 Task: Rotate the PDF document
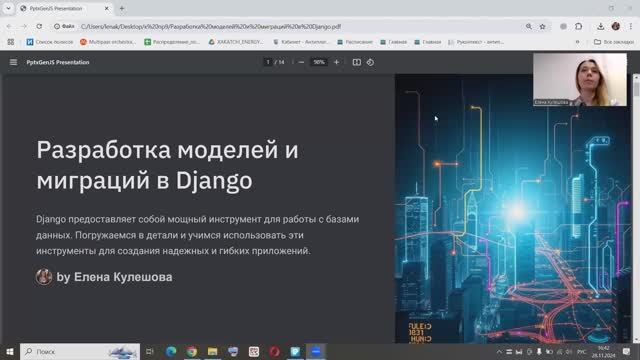[x=370, y=62]
